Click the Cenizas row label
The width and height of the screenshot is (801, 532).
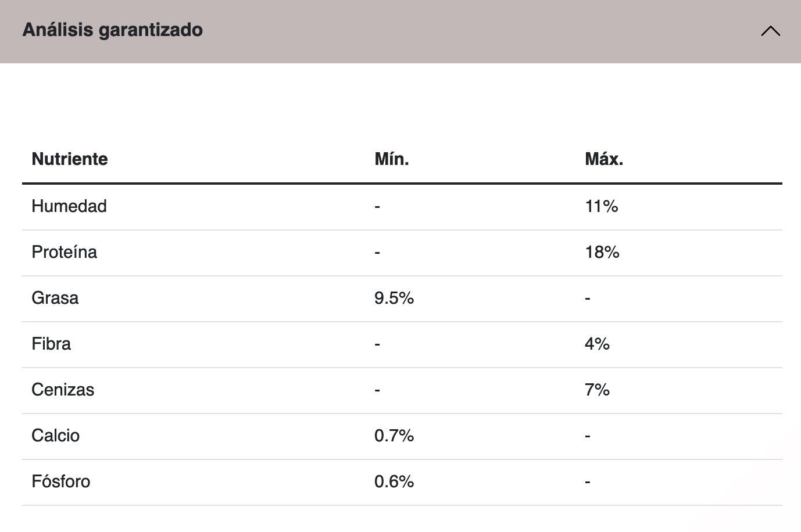click(63, 390)
